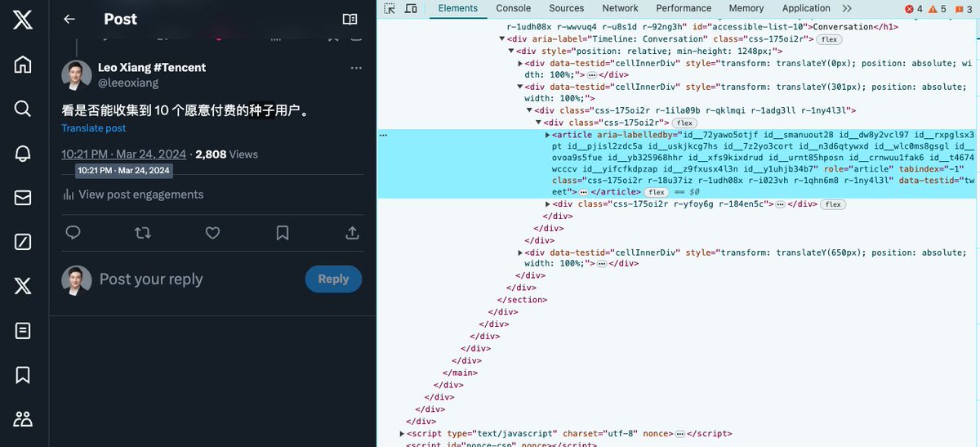Click Translate post link
The width and height of the screenshot is (980, 447).
click(x=94, y=128)
